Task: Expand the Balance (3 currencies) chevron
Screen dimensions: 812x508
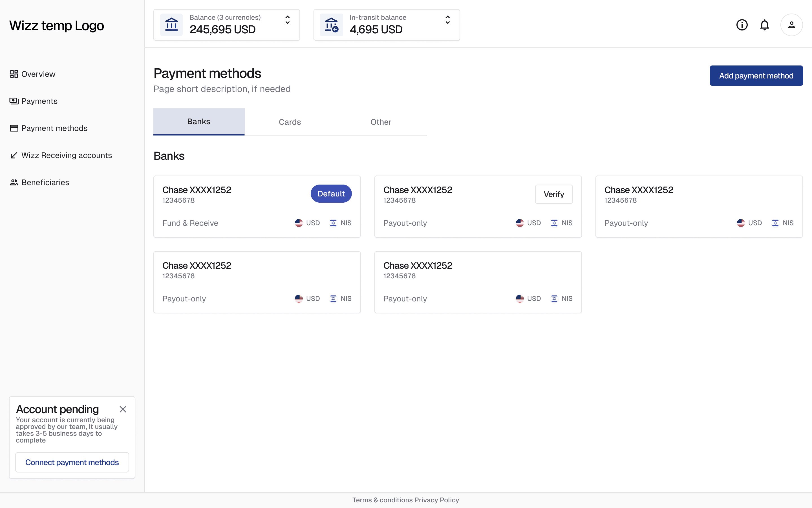Action: [x=288, y=20]
